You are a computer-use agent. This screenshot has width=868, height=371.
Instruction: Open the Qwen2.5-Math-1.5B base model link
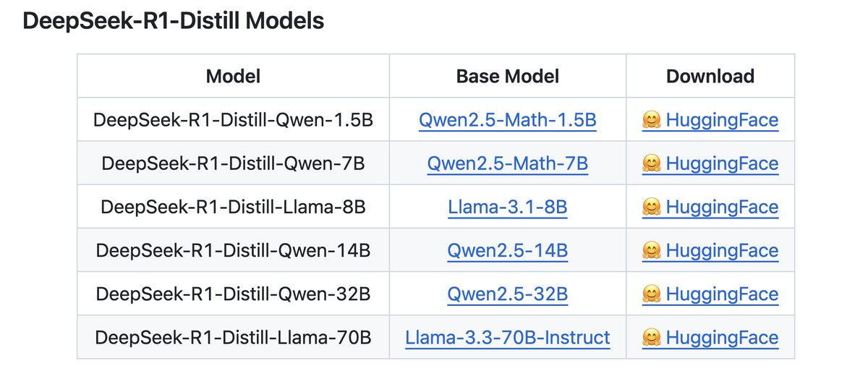[507, 120]
